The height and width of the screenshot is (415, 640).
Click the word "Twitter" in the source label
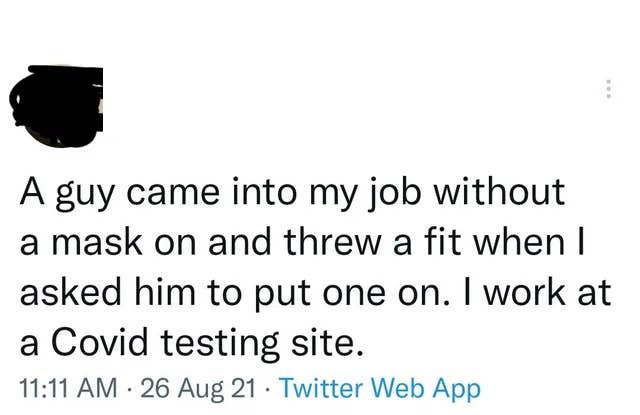pyautogui.click(x=321, y=387)
